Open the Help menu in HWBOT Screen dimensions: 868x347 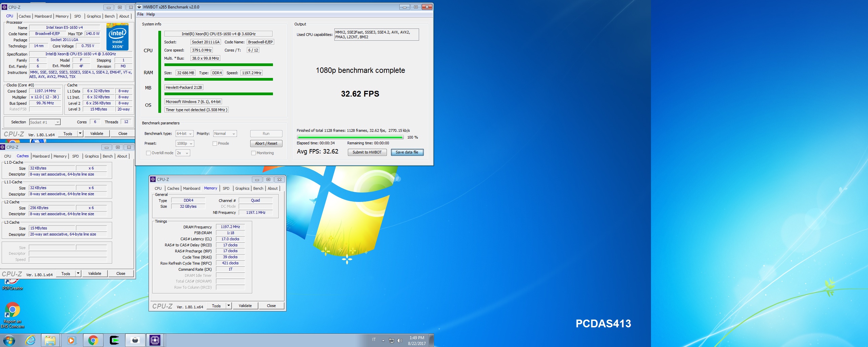[151, 14]
